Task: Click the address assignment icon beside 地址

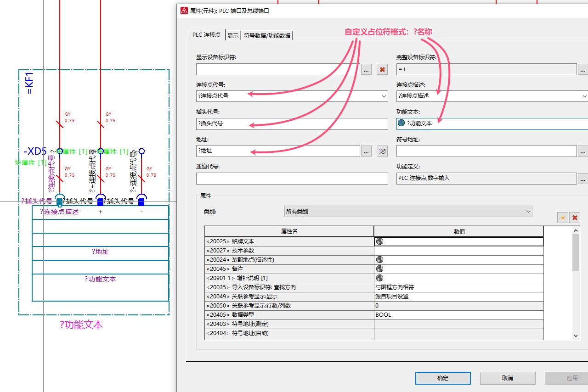Action: coord(382,151)
